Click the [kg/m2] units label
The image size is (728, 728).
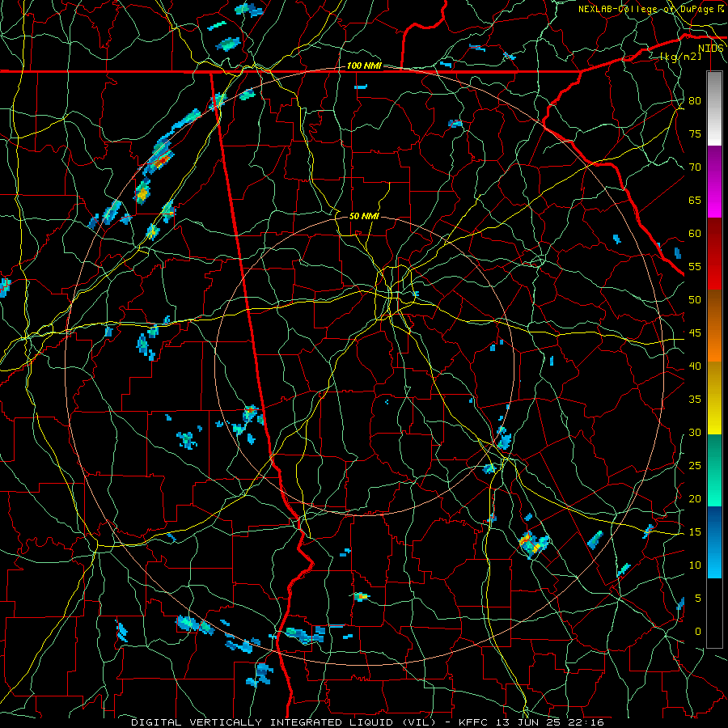(680, 57)
